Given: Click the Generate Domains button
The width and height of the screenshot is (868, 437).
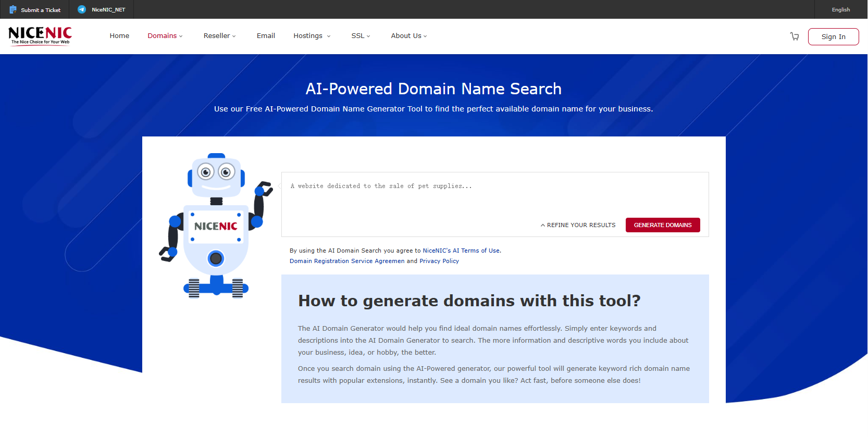Looking at the screenshot, I should click(663, 225).
